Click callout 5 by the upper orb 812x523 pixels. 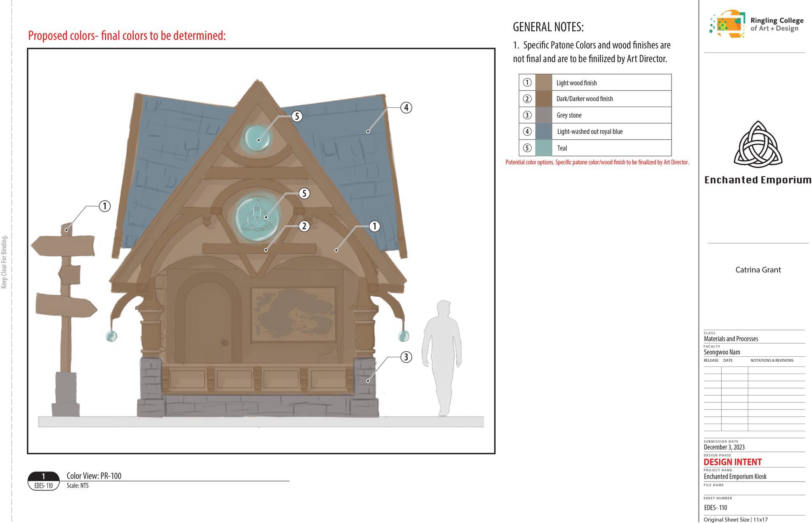(x=297, y=116)
